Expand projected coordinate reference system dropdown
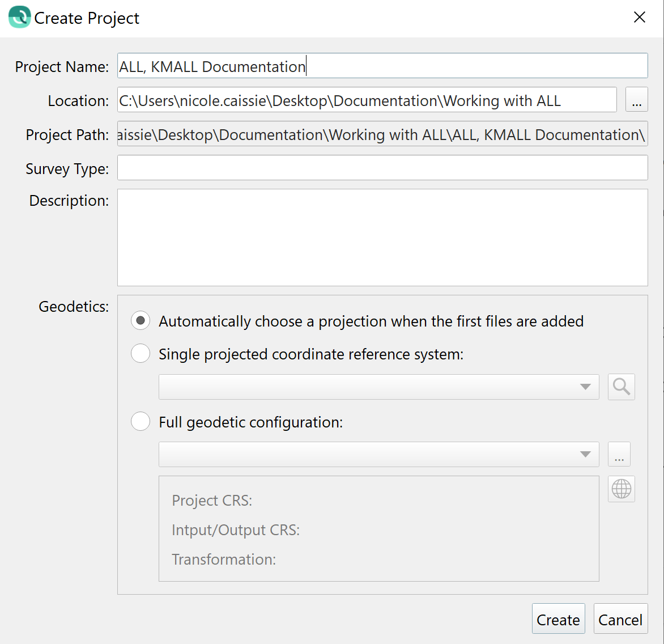Viewport: 664px width, 644px height. point(378,387)
